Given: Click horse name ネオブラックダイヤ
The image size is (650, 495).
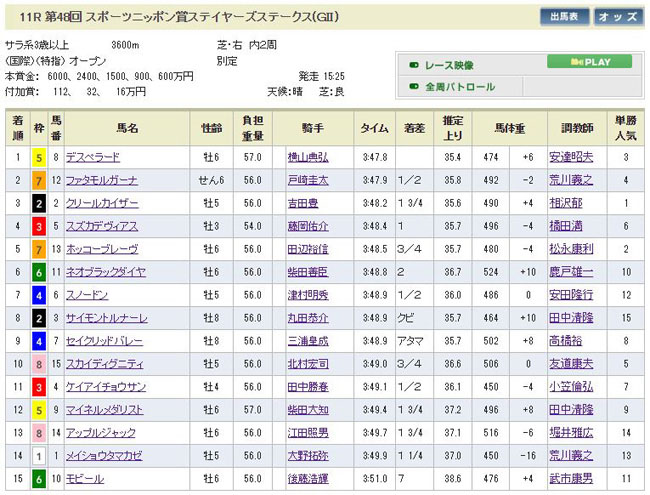Looking at the screenshot, I should 105,272.
